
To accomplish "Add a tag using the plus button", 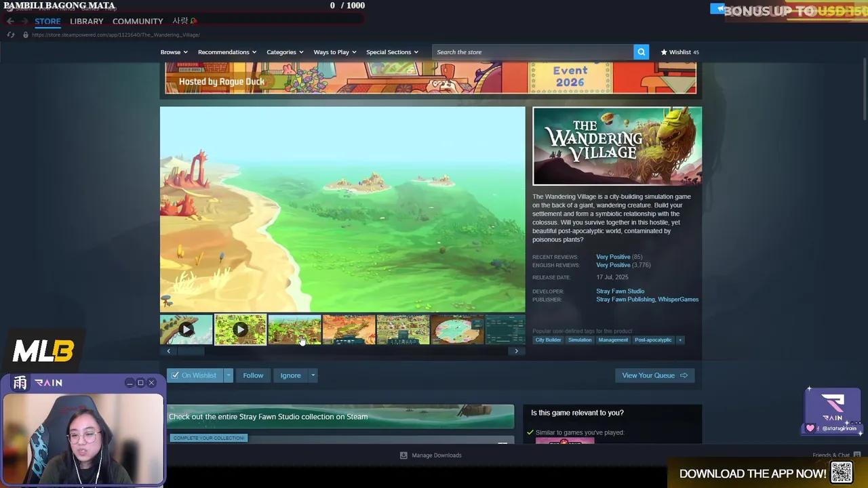I will 679,340.
